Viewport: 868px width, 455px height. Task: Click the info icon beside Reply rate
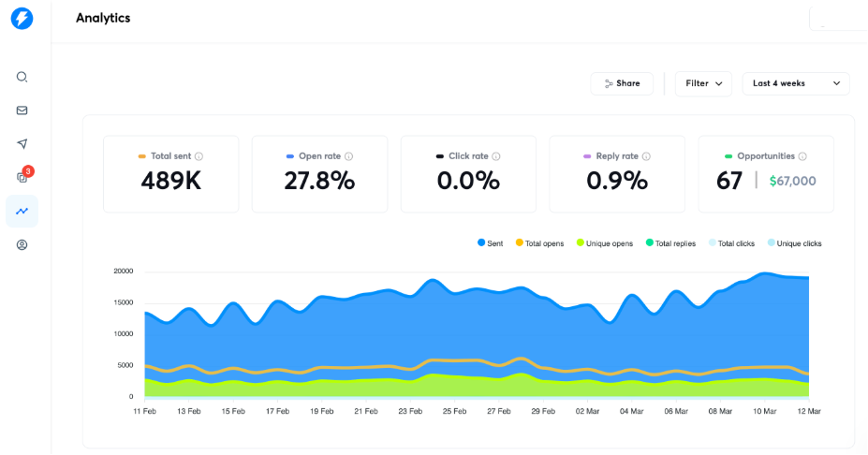tap(646, 156)
